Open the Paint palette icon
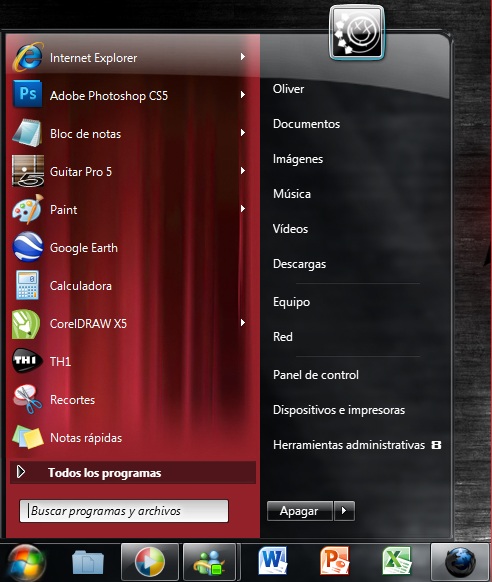Viewport: 492px width, 582px height. point(28,209)
